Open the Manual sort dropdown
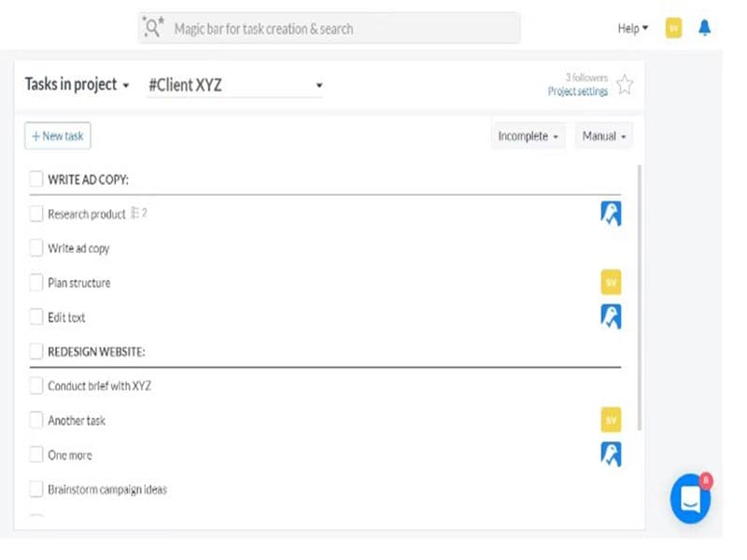This screenshot has height=560, width=747. click(604, 136)
